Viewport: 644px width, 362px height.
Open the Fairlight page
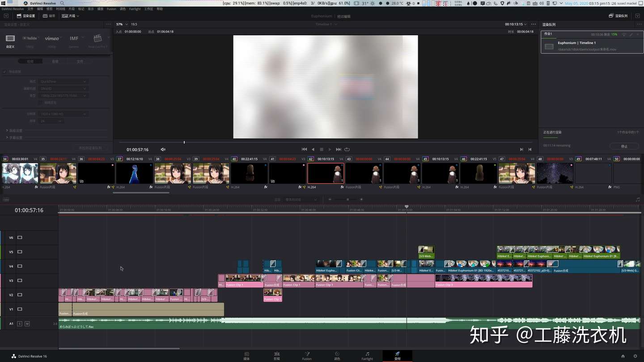click(367, 356)
